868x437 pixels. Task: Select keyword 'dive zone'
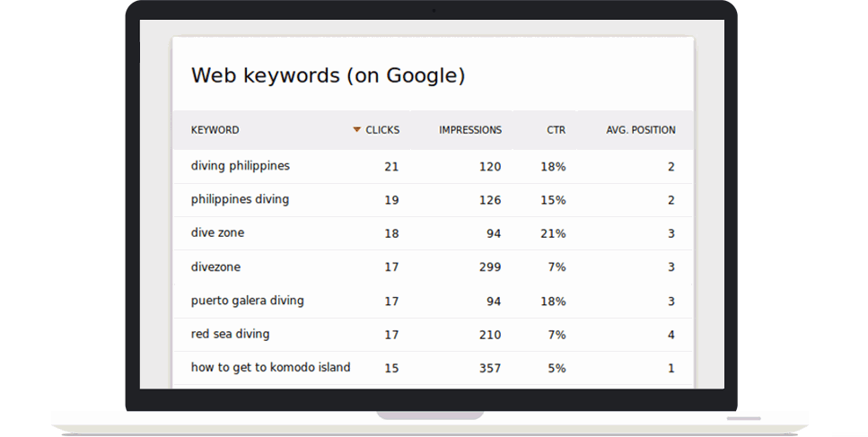(x=217, y=233)
